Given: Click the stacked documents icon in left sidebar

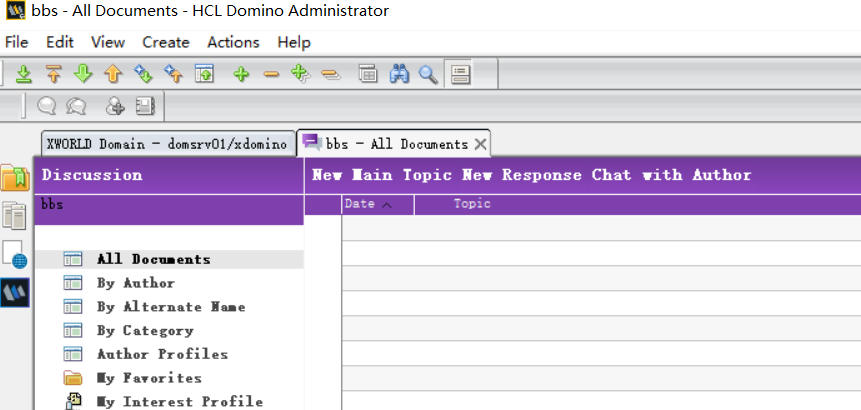Looking at the screenshot, I should click(x=14, y=215).
